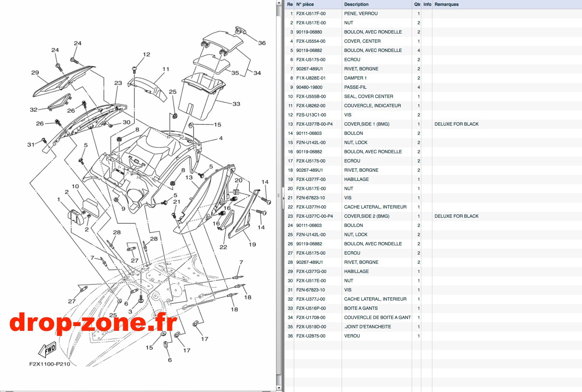Screen dimensions: 582x392
Task: Click DELUXE FOR BLACK remark in row 23
Action: pos(456,216)
